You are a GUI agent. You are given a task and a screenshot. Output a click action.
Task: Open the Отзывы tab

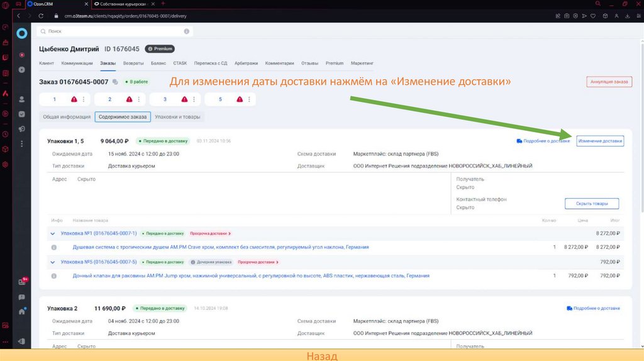tap(309, 64)
